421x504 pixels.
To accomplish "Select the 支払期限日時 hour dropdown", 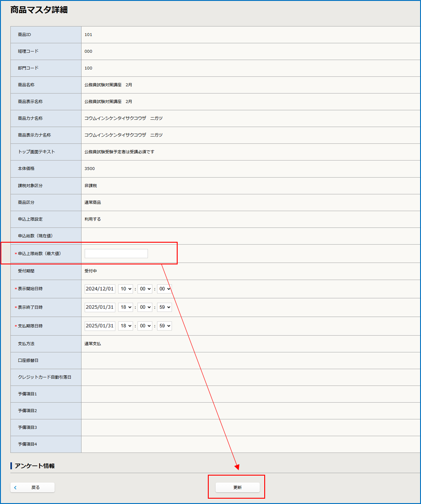I will [x=125, y=326].
